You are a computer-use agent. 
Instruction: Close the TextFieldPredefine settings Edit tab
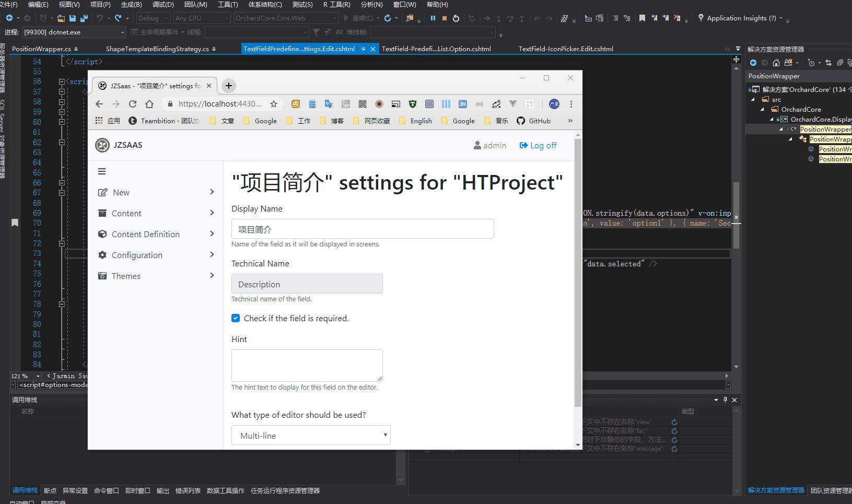click(373, 49)
